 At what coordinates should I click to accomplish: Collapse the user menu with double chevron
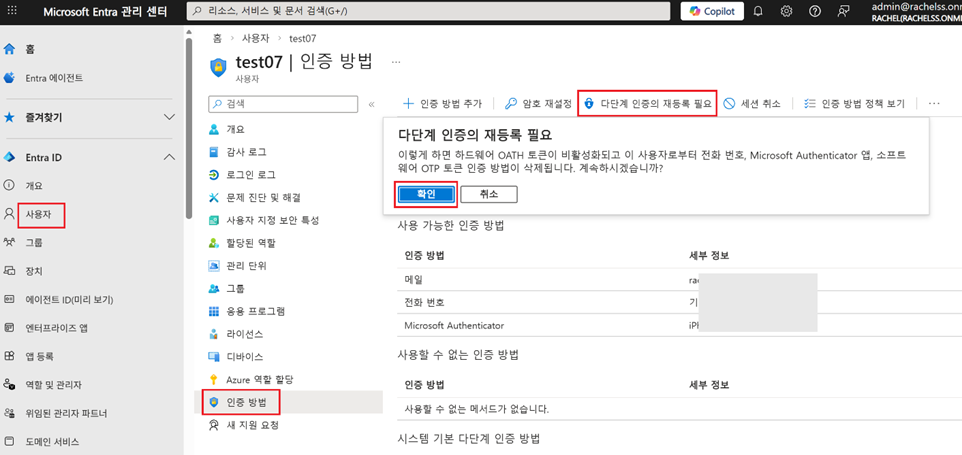[371, 104]
